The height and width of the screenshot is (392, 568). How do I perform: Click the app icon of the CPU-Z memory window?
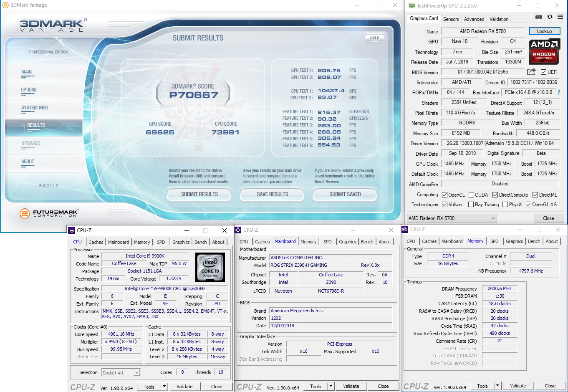[405, 229]
